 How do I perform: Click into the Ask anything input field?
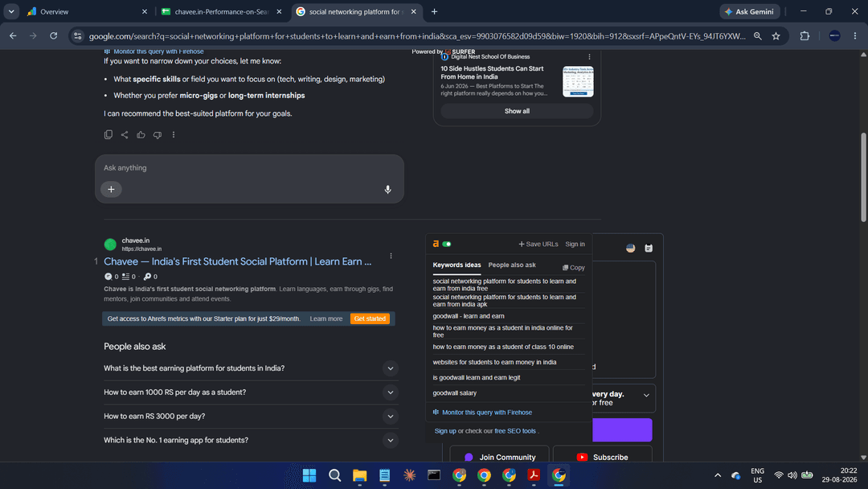point(249,168)
